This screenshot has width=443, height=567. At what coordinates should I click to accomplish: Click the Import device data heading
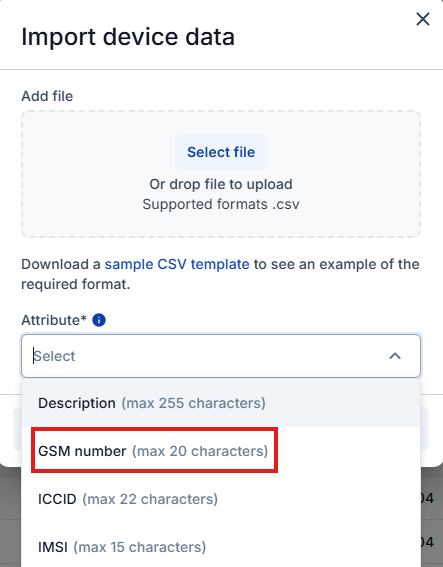click(128, 37)
